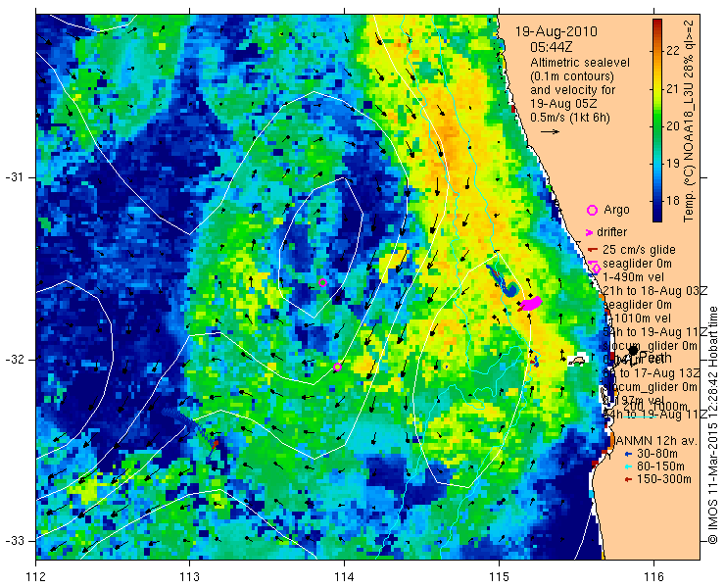Click the red 150-300m ANMN legend arrow

coord(627,480)
